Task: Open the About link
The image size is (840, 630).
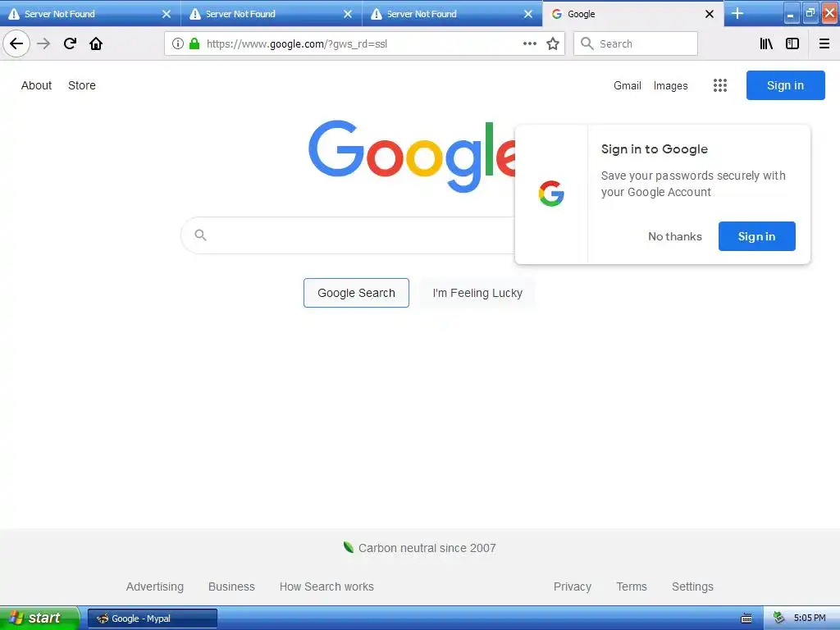Action: tap(36, 85)
